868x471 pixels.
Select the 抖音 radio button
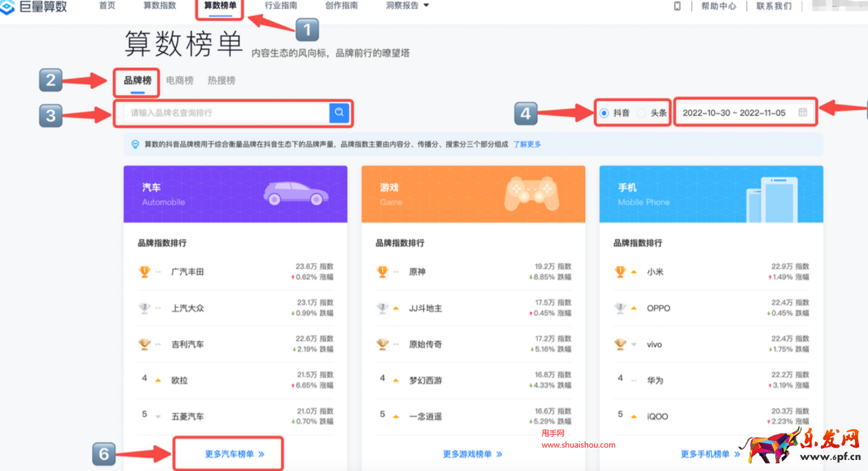point(604,113)
